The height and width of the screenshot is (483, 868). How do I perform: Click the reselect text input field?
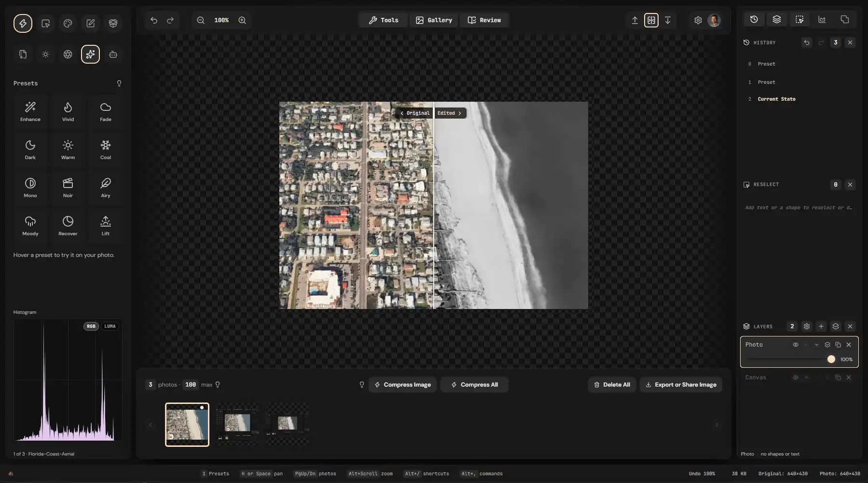[x=799, y=208]
